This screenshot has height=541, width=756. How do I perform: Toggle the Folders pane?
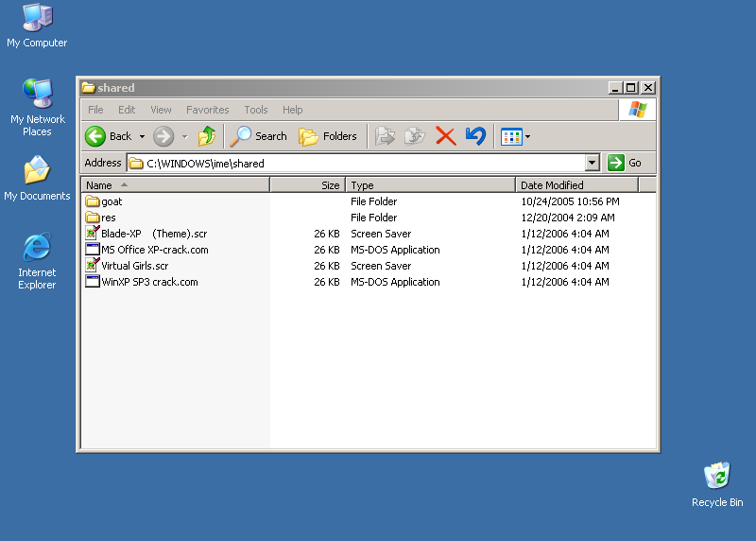[328, 136]
